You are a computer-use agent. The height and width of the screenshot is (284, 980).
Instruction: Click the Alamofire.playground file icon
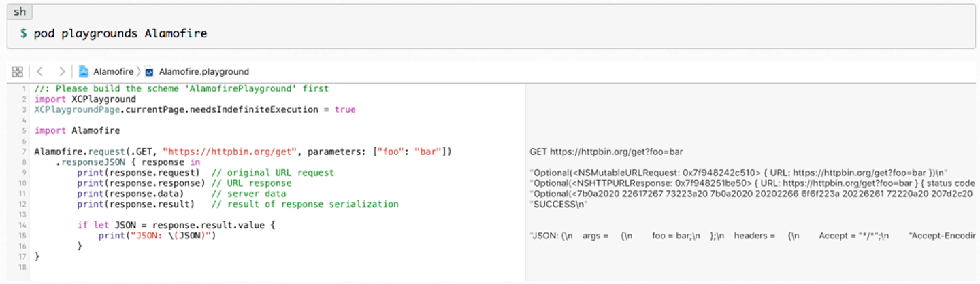pos(149,71)
